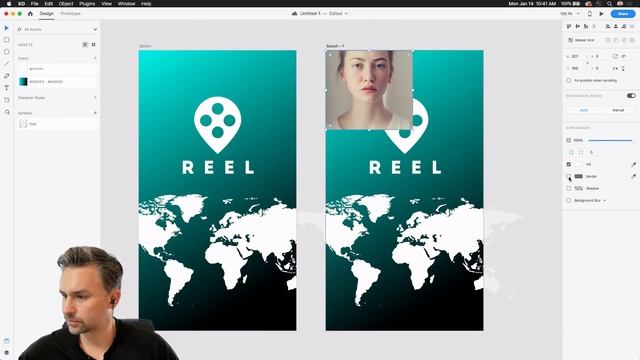Image resolution: width=640 pixels, height=360 pixels.
Task: Select the Rectangle tool
Action: (x=7, y=40)
